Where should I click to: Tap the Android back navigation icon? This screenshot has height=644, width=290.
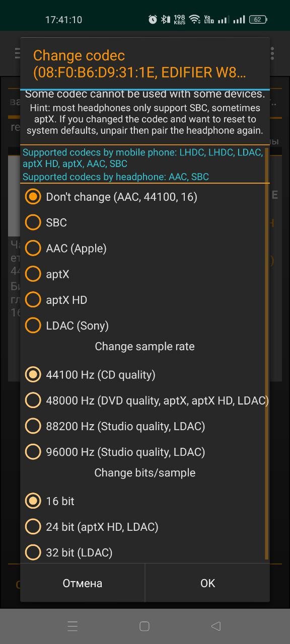tap(216, 626)
